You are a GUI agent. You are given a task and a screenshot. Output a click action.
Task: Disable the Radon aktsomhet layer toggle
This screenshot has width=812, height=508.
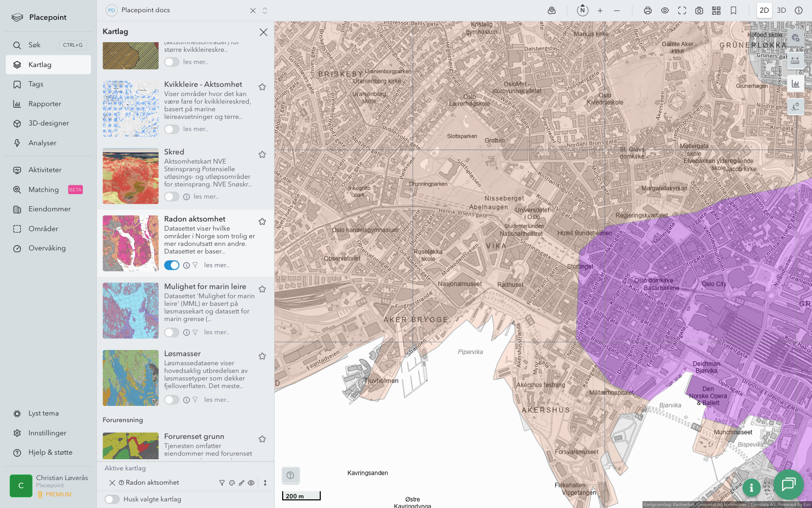pyautogui.click(x=172, y=265)
